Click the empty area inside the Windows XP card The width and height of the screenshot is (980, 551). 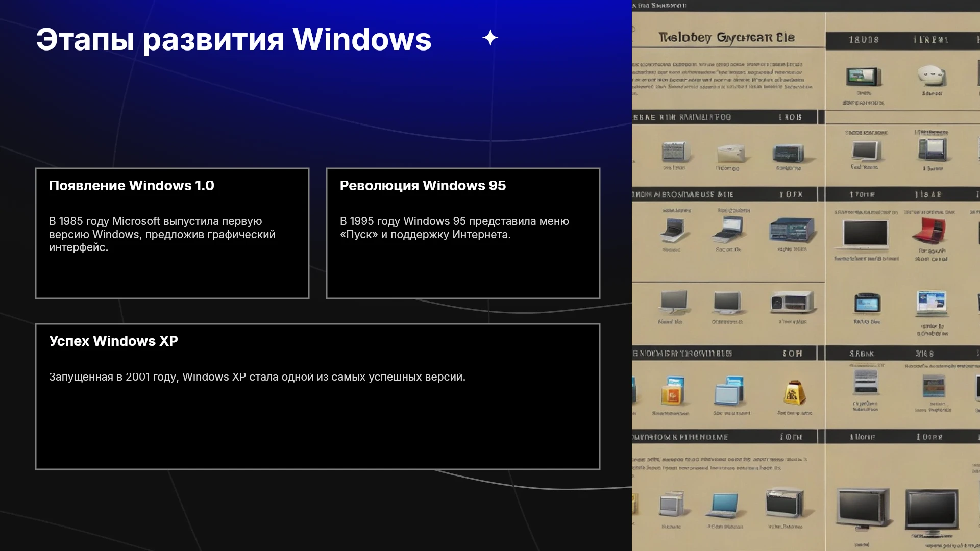tap(317, 429)
